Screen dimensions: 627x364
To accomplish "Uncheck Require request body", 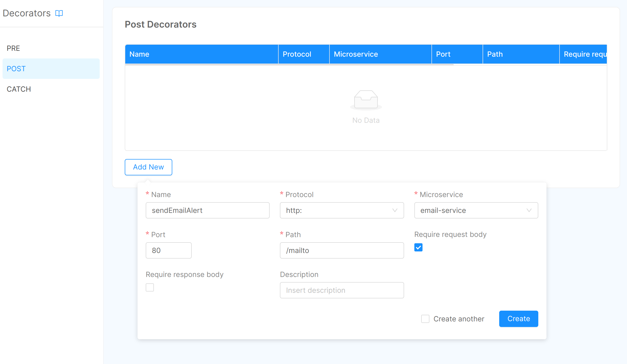I will pyautogui.click(x=418, y=247).
